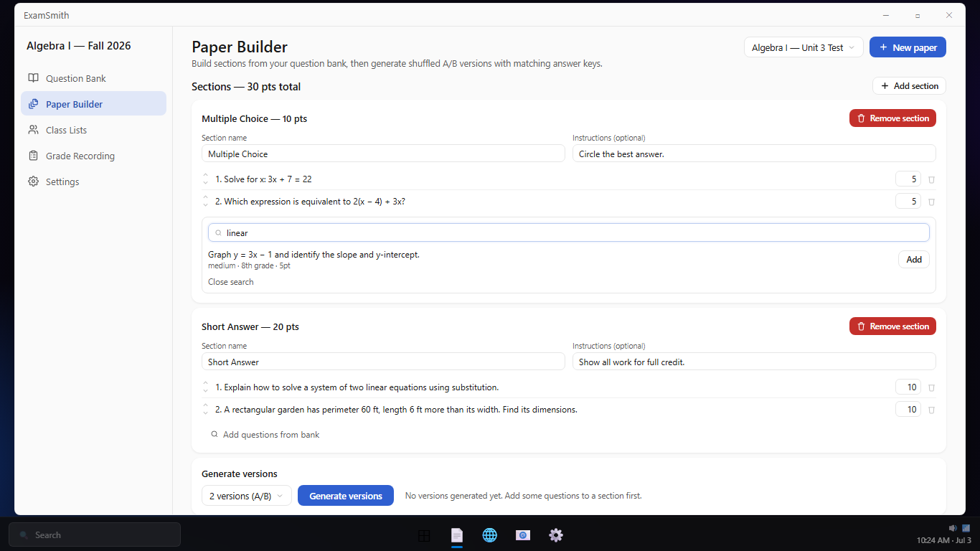Viewport: 980px width, 551px height.
Task: Focus the question search field containing "linear"
Action: pos(569,232)
